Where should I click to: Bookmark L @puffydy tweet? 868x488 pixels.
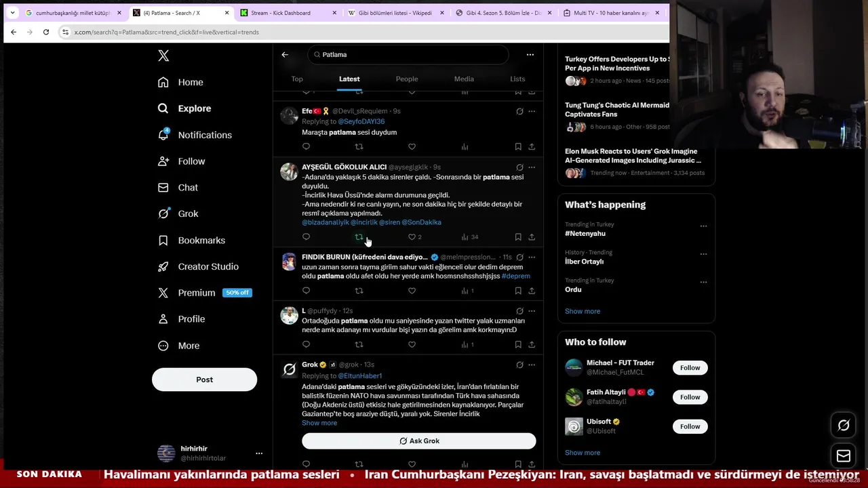click(518, 344)
